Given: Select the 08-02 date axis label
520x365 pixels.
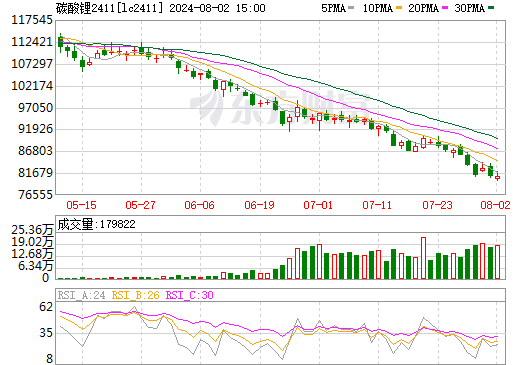Looking at the screenshot, I should [x=495, y=205].
